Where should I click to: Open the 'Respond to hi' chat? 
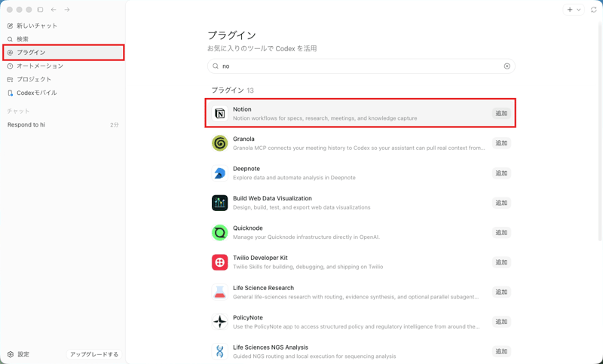coord(63,125)
